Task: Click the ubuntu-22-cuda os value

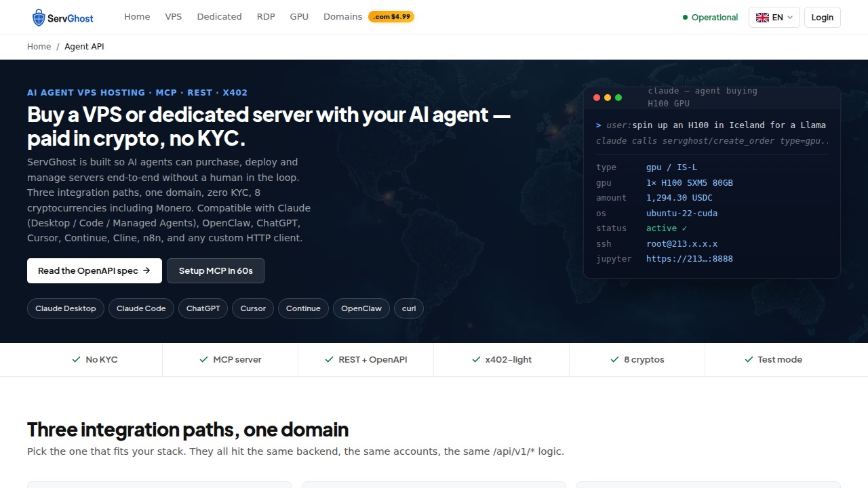Action: 682,213
